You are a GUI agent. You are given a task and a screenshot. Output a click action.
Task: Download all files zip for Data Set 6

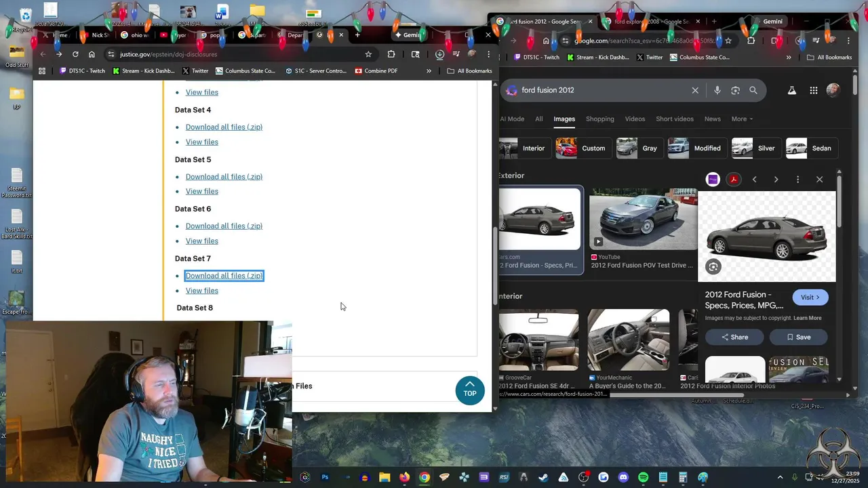coord(224,226)
